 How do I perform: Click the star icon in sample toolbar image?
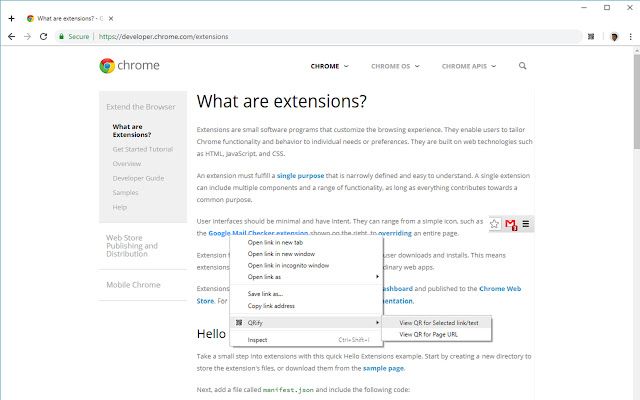(x=494, y=224)
